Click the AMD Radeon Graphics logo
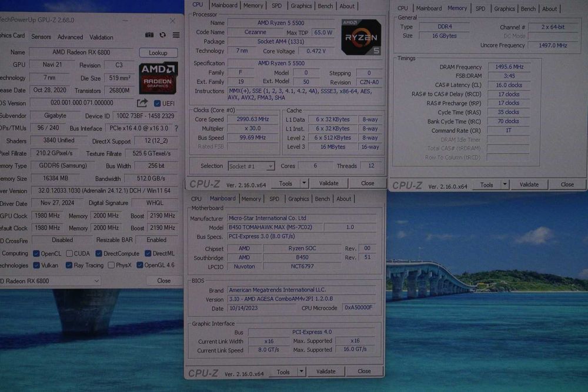588x392 pixels. click(x=158, y=78)
